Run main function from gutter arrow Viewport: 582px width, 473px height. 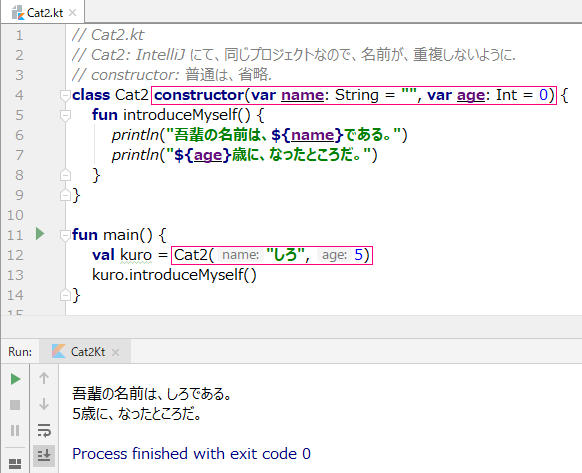(x=40, y=234)
